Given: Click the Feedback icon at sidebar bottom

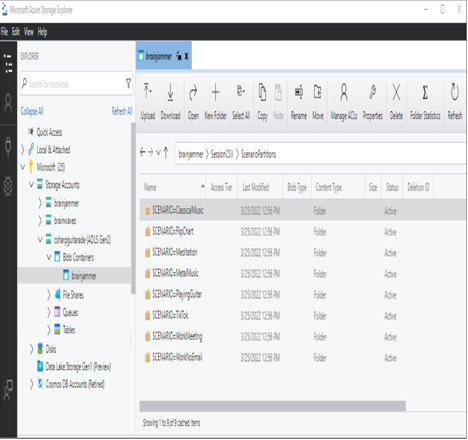Looking at the screenshot, I should tap(8, 390).
